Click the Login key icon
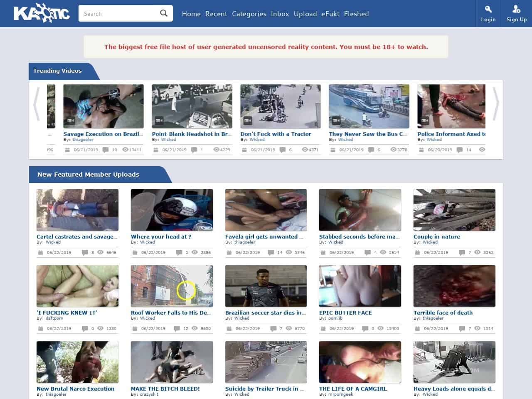 point(488,9)
